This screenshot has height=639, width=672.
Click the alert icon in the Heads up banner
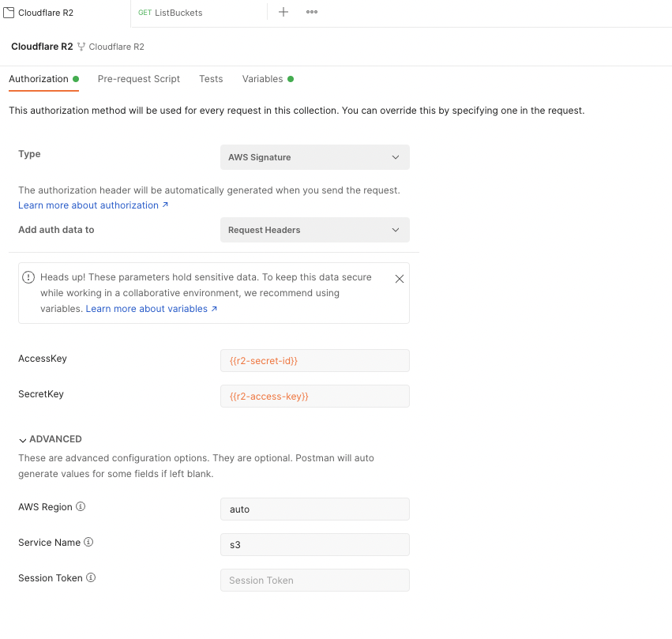28,277
